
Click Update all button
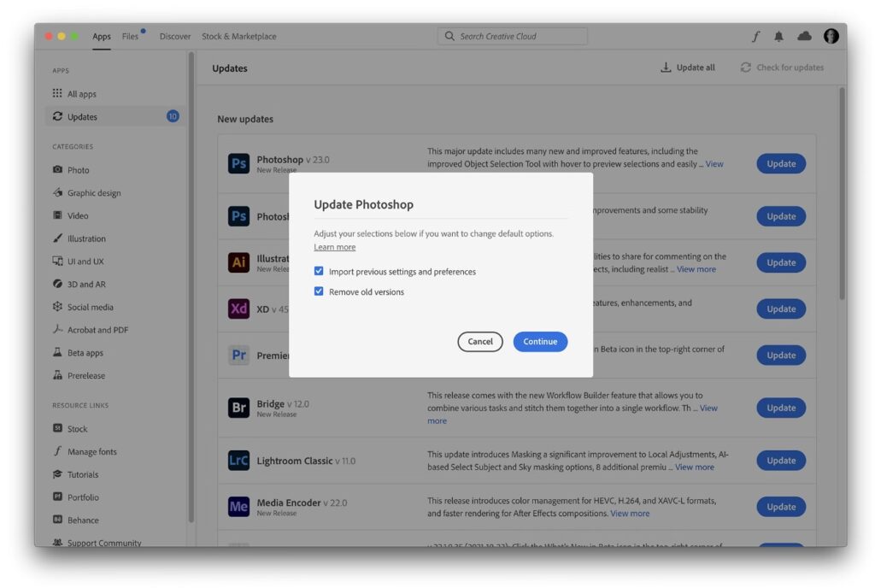(x=688, y=68)
